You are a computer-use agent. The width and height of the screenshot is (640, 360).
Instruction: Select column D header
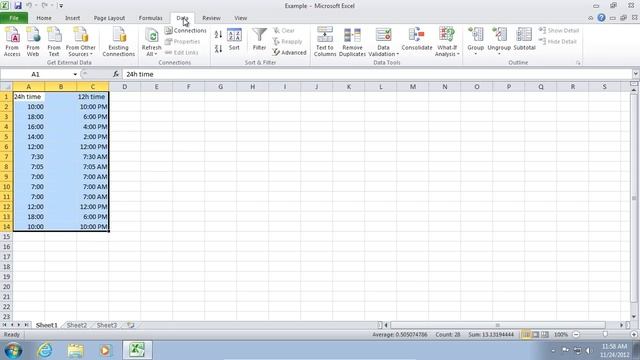point(124,87)
